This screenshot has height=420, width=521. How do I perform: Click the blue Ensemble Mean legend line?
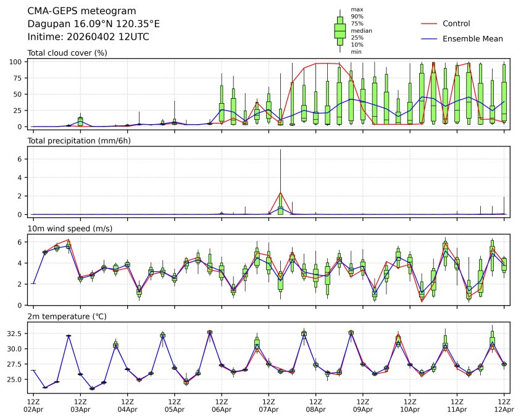pos(429,39)
